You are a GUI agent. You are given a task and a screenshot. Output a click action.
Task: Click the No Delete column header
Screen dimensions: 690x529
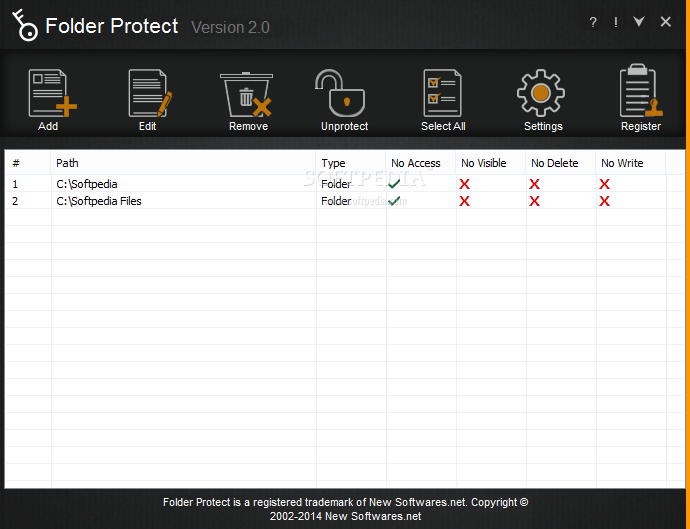561,163
